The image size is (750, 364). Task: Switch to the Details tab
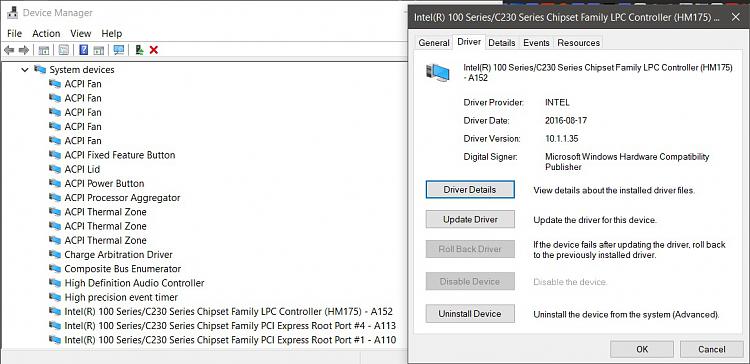pyautogui.click(x=502, y=43)
